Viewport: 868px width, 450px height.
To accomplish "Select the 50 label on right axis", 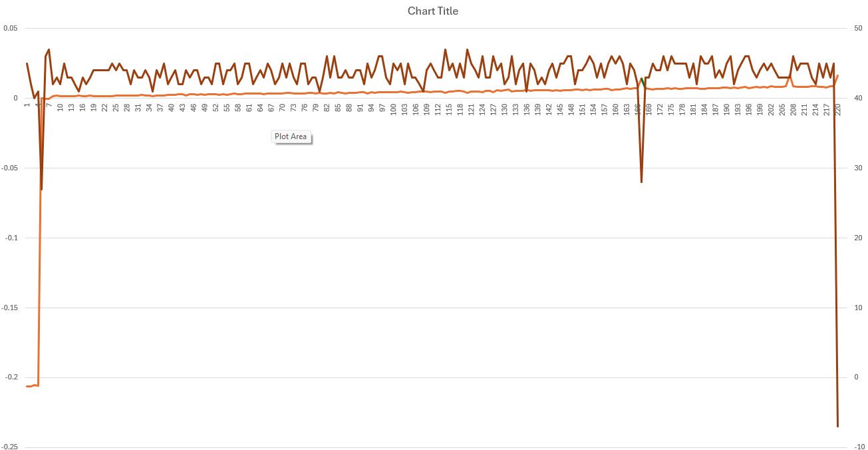I will pos(859,28).
